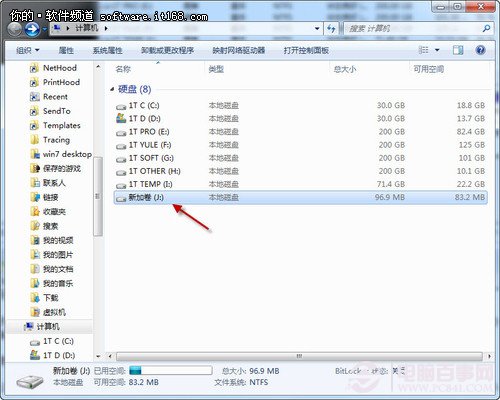
Task: Select 搜索 folder in navigation pane
Action: click(x=50, y=226)
